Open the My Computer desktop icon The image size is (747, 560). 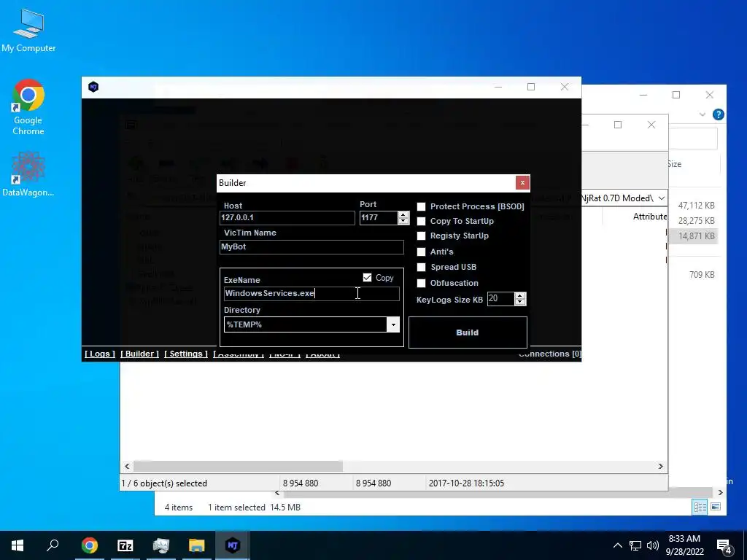pyautogui.click(x=28, y=30)
